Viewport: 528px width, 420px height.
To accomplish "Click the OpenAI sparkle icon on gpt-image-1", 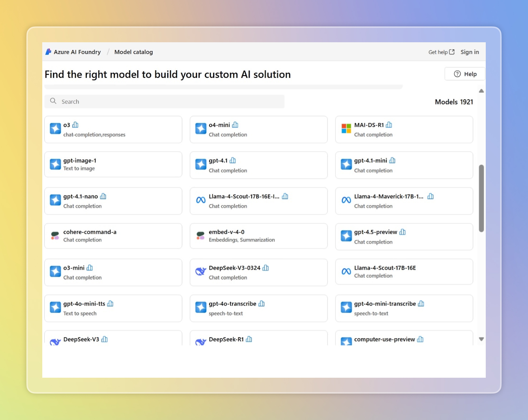I will tap(55, 164).
